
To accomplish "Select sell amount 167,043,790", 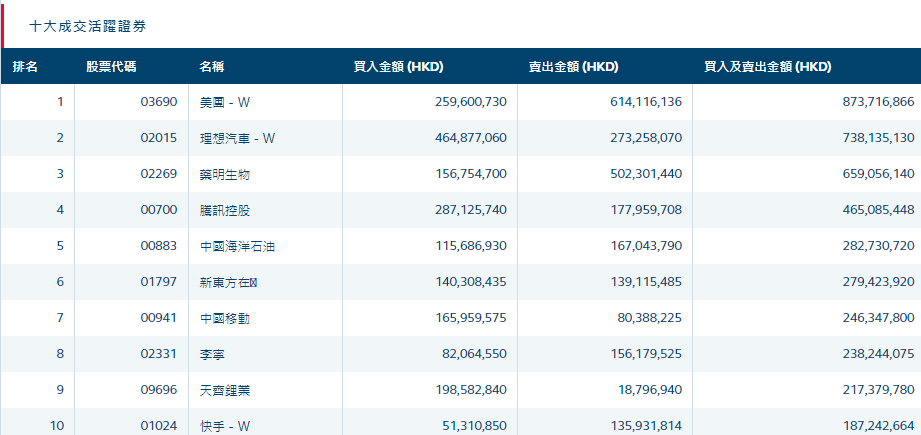I will 646,246.
